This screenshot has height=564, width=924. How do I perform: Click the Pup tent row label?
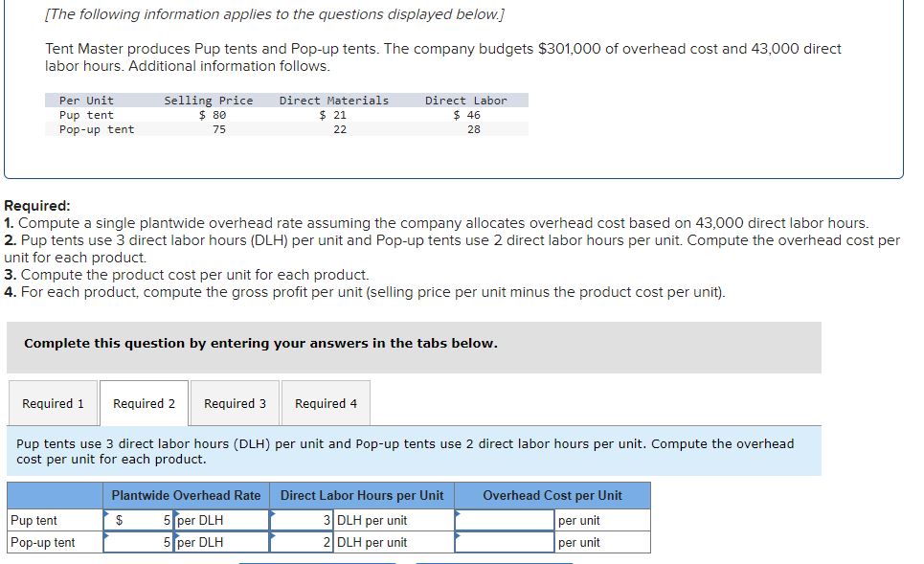tap(34, 519)
